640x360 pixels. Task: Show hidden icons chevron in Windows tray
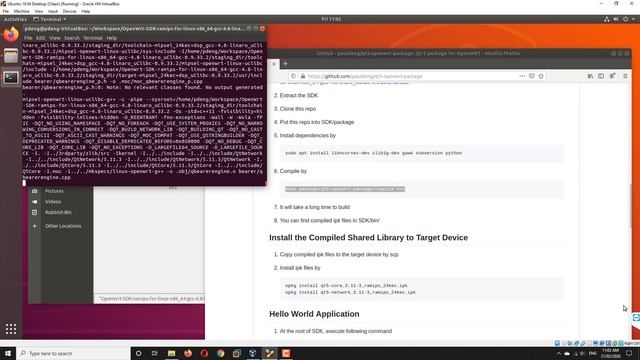pyautogui.click(x=558, y=353)
